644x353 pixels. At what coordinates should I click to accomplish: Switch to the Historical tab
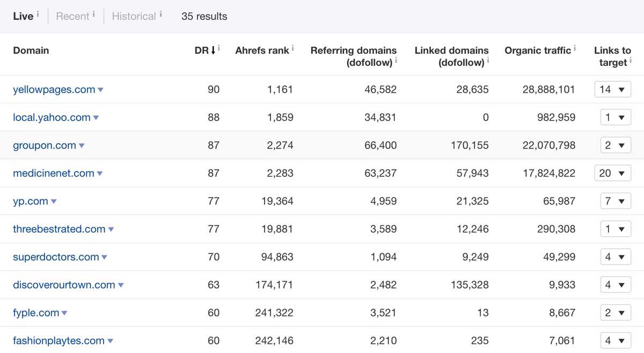(x=134, y=16)
